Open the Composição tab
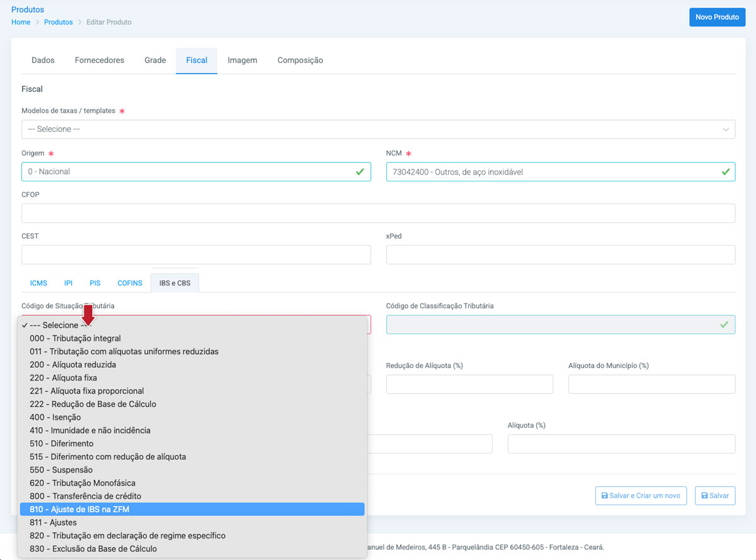Screen dimensions: 756x560 pos(300,60)
